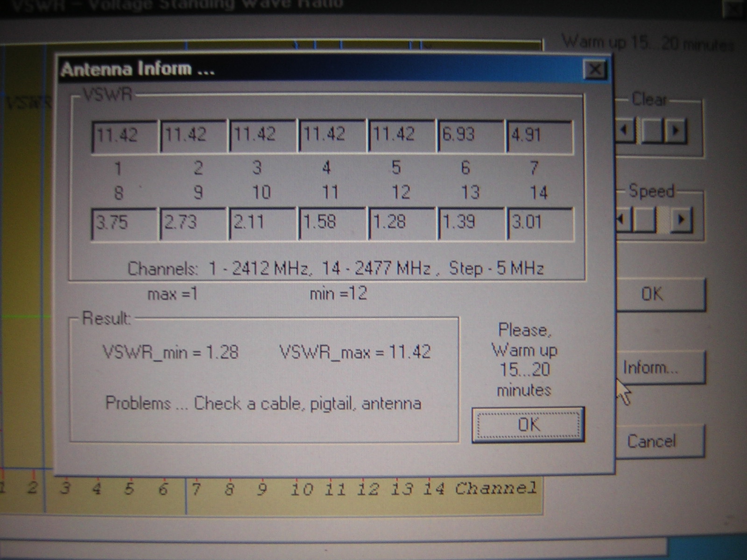Click Cancel in the VSWR window
Image resolution: width=747 pixels, height=560 pixels.
[x=659, y=441]
